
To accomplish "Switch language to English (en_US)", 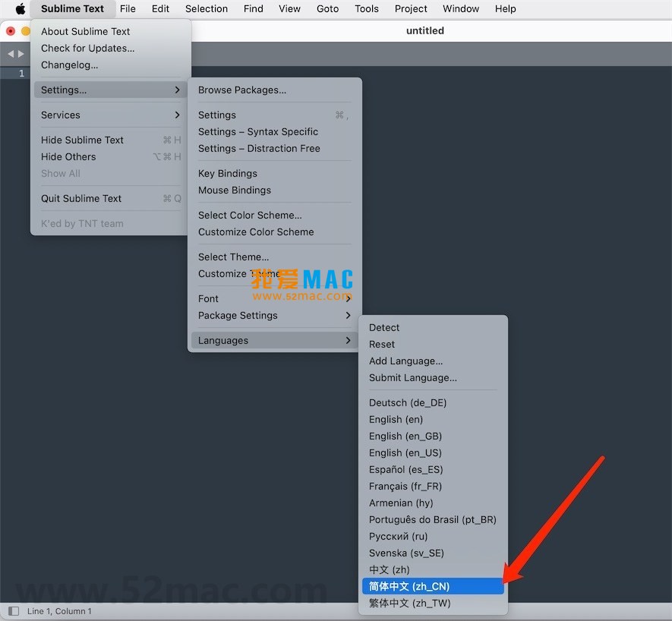I will [433, 453].
